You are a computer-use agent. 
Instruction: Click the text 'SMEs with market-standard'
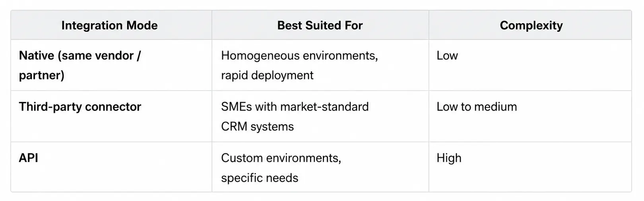tap(295, 107)
